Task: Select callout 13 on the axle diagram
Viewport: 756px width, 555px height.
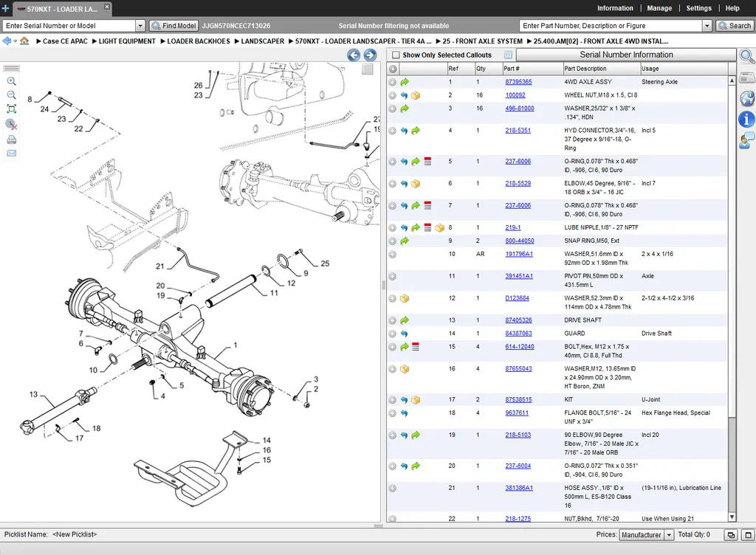Action: pyautogui.click(x=33, y=394)
